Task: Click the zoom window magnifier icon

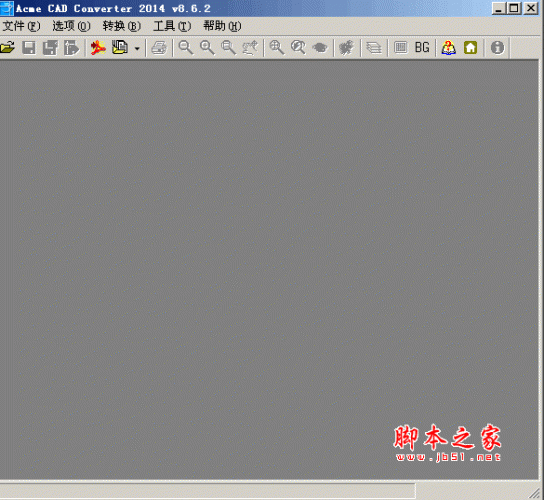Action: tap(229, 48)
